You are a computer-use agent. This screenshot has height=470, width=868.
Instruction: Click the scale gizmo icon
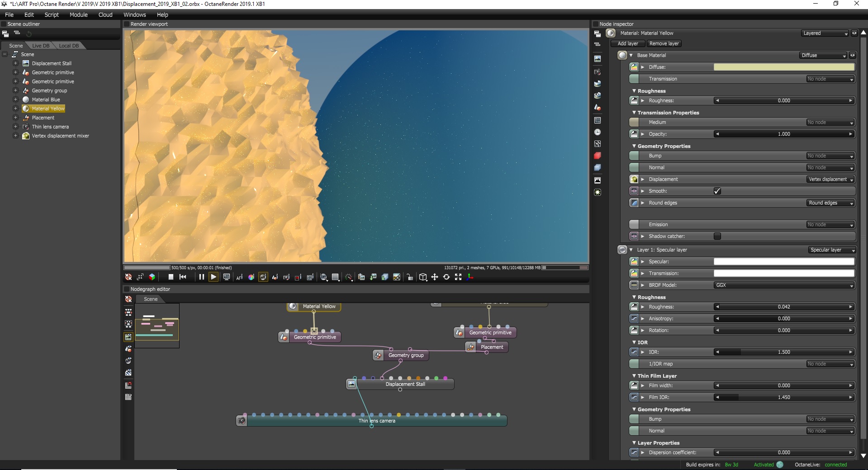click(x=458, y=277)
